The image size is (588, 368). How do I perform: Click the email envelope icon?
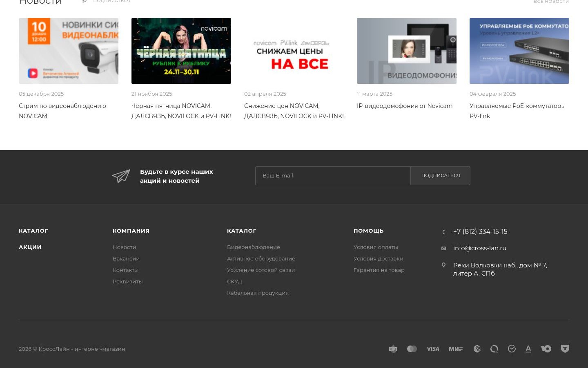point(443,248)
